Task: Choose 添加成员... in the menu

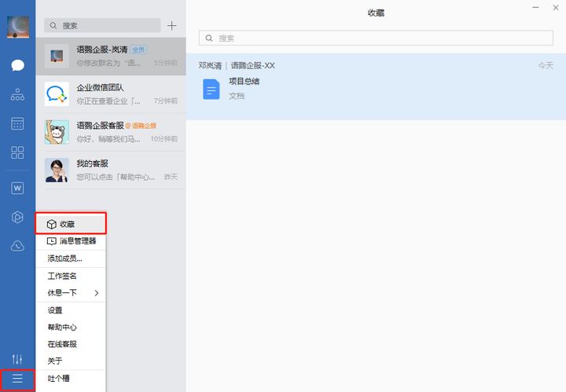Action: pyautogui.click(x=64, y=258)
